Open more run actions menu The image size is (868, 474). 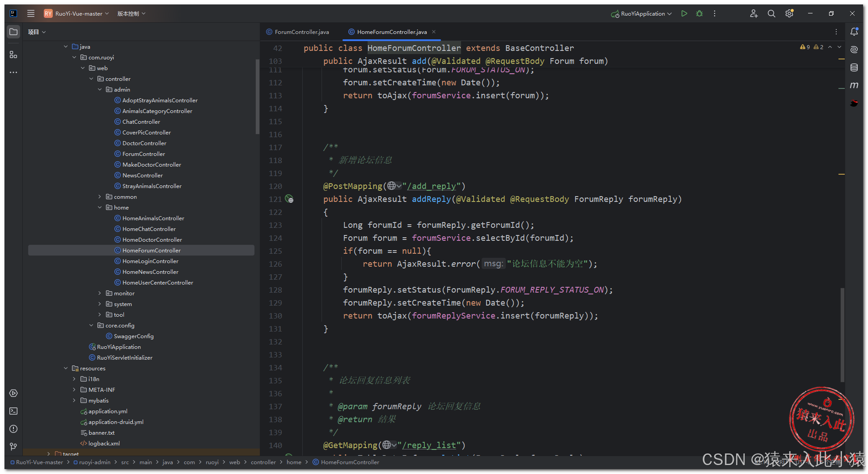(x=715, y=13)
